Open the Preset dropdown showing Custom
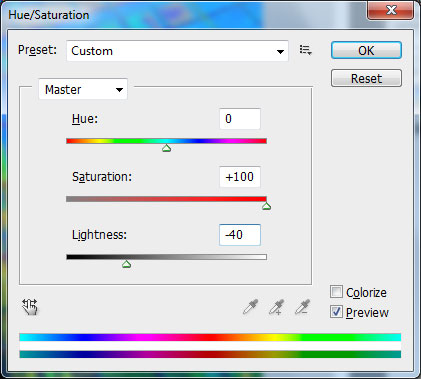 177,51
